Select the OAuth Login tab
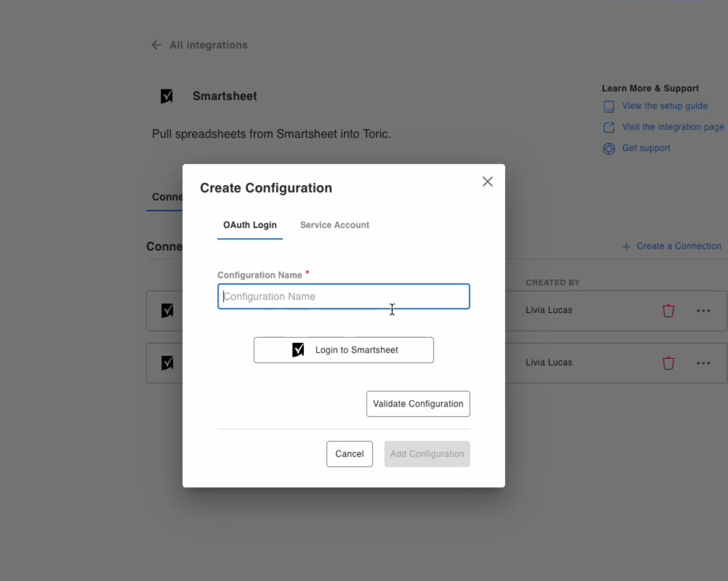 (250, 225)
